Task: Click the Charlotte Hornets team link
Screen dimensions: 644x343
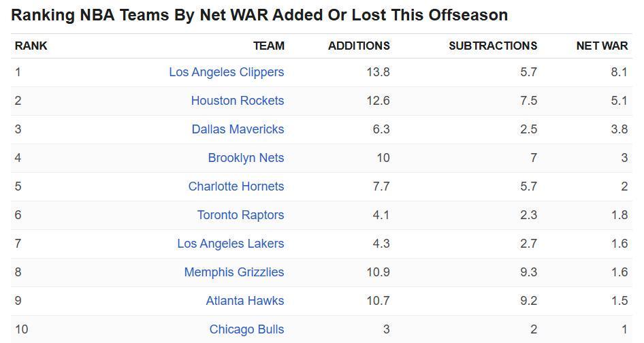Action: point(236,186)
